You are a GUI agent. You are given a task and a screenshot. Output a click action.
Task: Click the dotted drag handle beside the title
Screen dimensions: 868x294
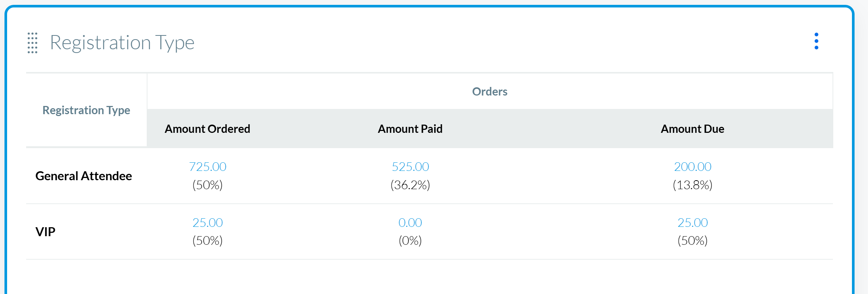[x=32, y=43]
